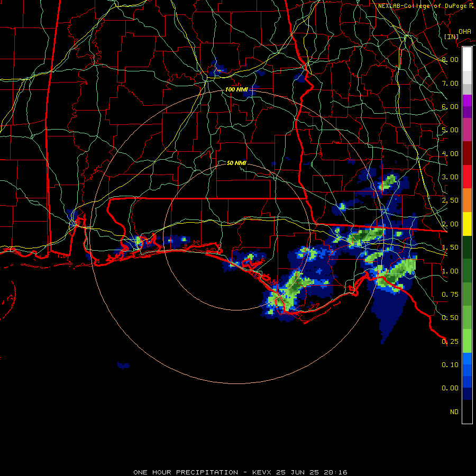Click the 7.00 legend value
The image size is (476, 476).
pos(450,83)
